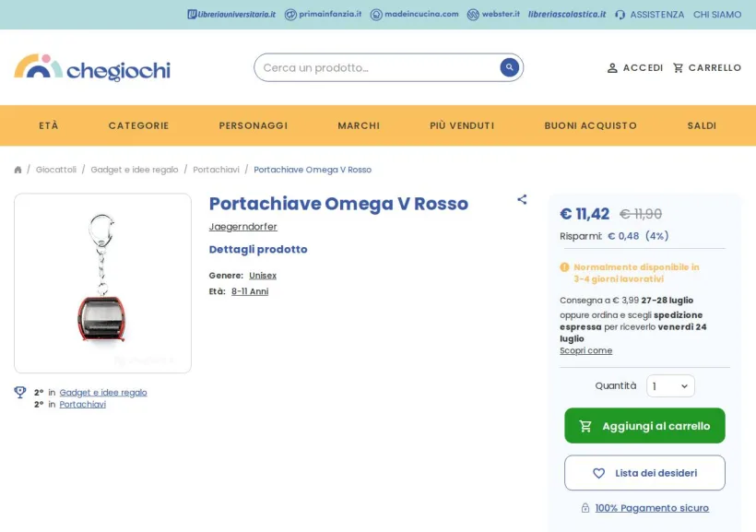Click the headset icon next to ASSISTENZA
Viewport: 756px width, 532px height.
coord(620,15)
